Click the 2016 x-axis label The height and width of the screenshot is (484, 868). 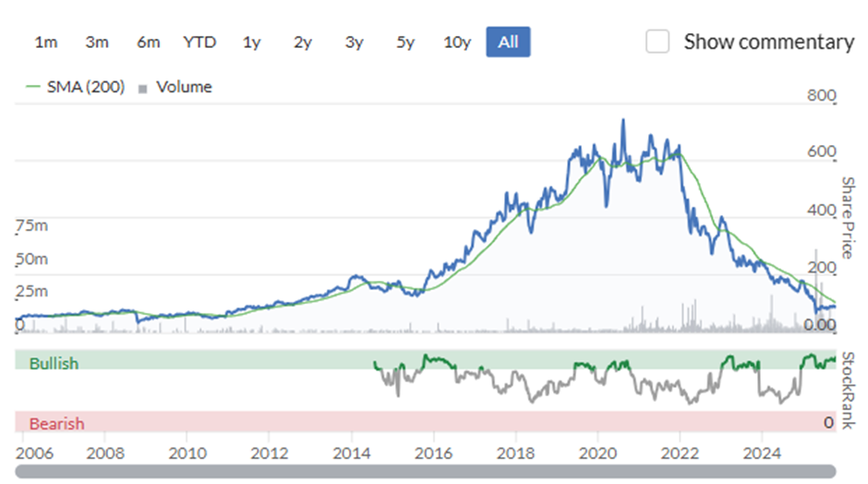(433, 453)
